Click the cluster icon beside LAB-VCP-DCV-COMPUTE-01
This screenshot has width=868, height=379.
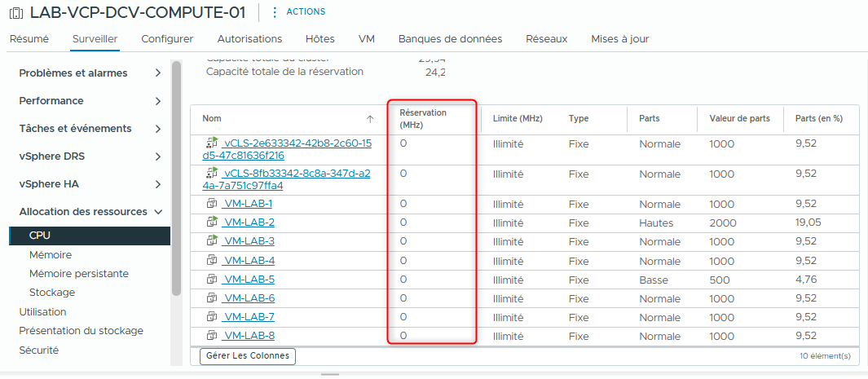click(x=16, y=13)
